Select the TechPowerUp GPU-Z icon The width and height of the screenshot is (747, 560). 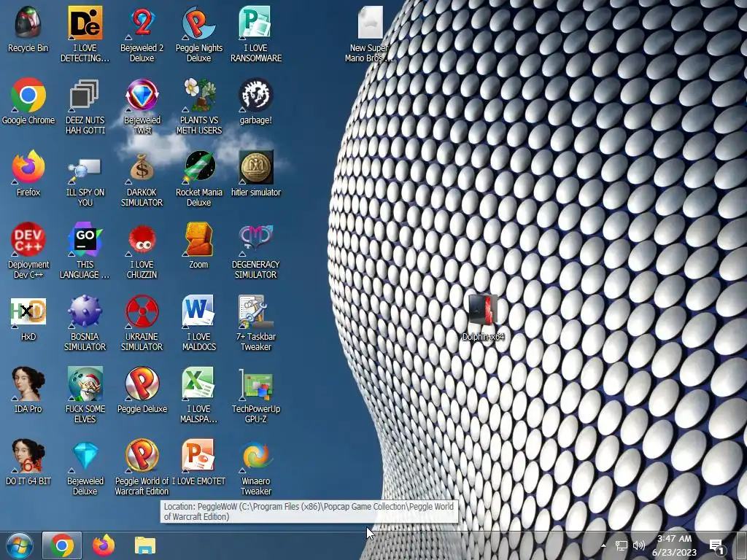coord(255,384)
